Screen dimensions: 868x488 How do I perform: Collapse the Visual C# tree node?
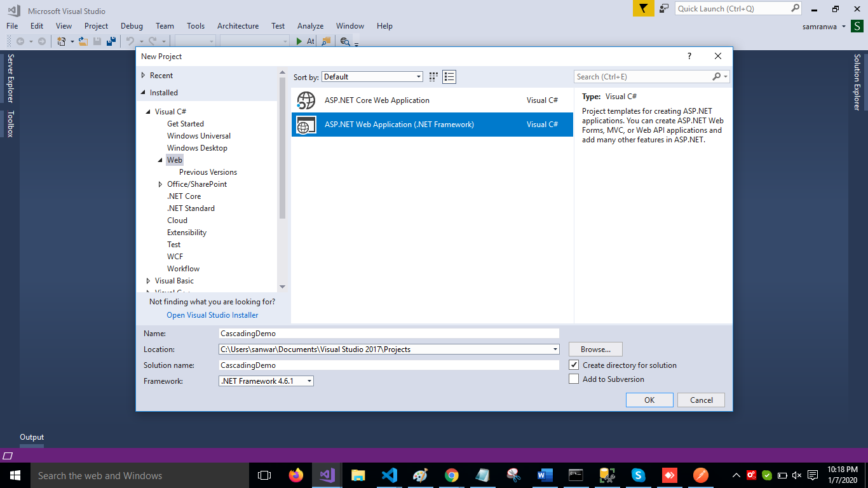[x=149, y=112]
